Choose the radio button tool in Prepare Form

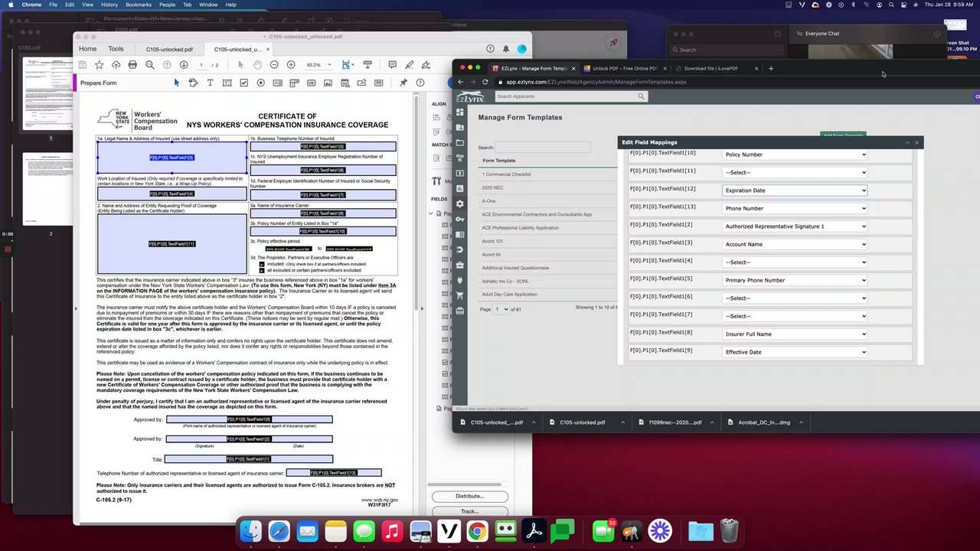pyautogui.click(x=260, y=83)
